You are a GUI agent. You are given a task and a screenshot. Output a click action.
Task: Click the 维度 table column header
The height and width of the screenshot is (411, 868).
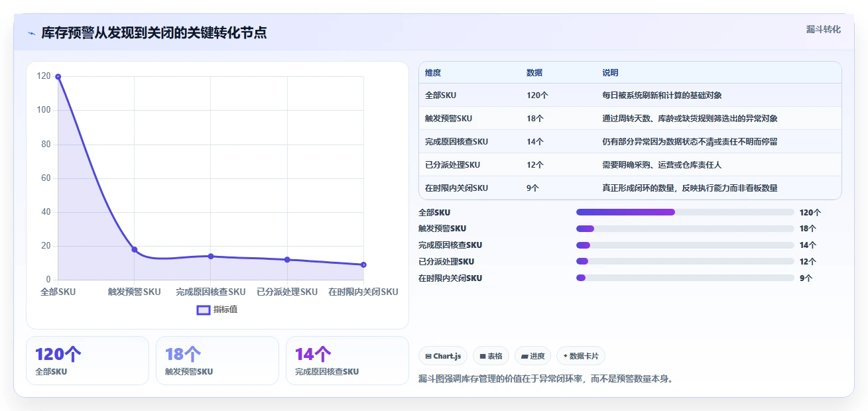(433, 73)
